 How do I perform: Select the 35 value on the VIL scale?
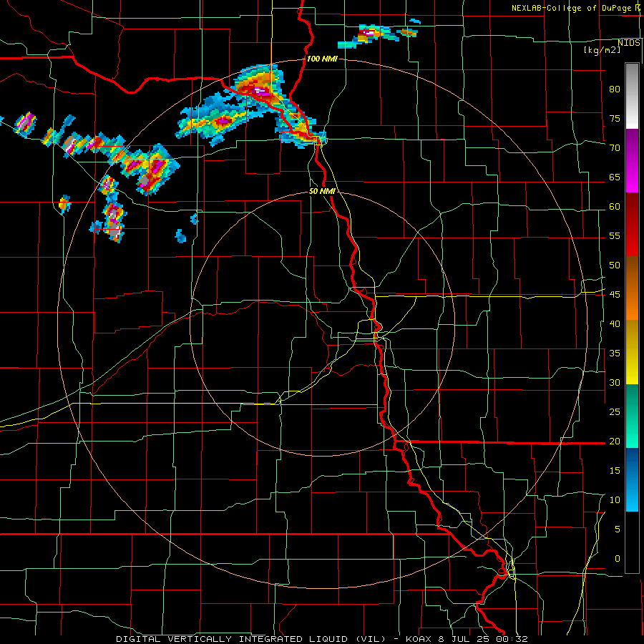[x=615, y=353]
